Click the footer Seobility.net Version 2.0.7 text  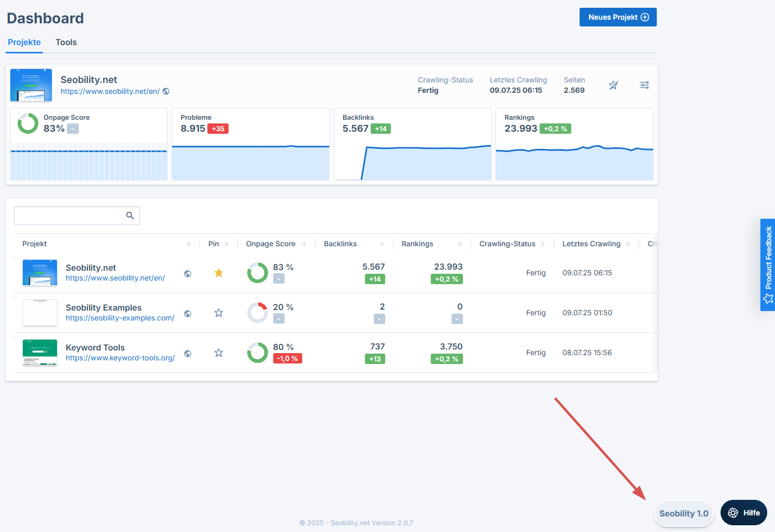click(372, 523)
